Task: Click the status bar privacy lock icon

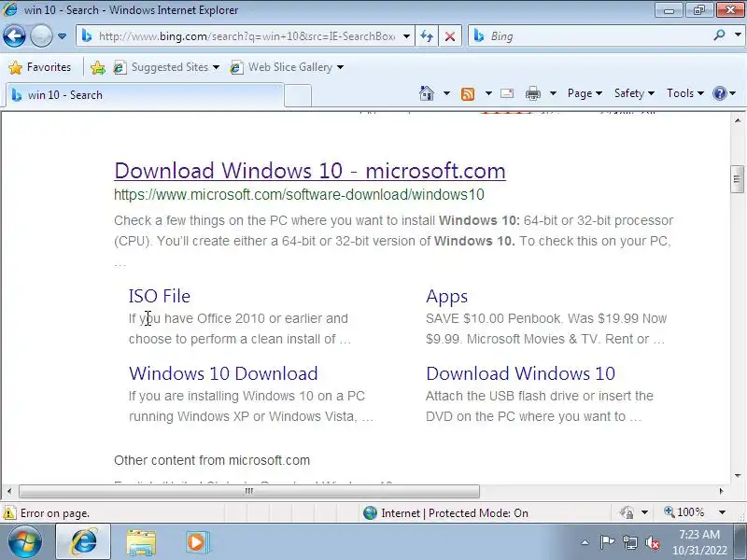Action: click(x=627, y=512)
